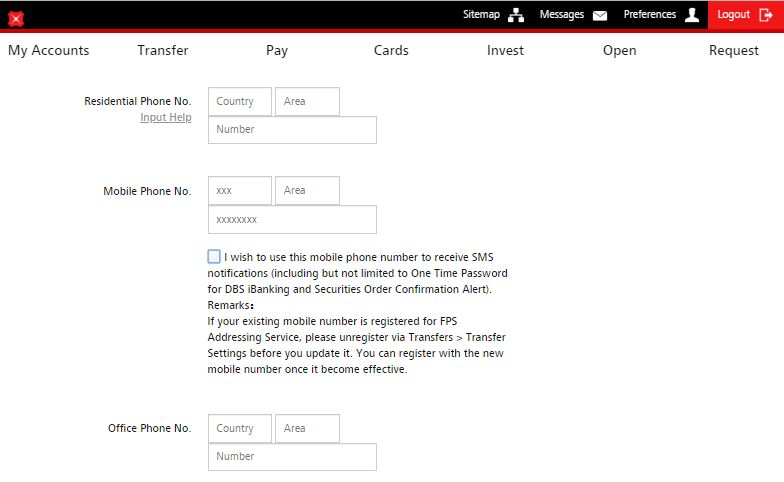The height and width of the screenshot is (482, 784).
Task: Click the Input Help link
Action: (x=165, y=118)
